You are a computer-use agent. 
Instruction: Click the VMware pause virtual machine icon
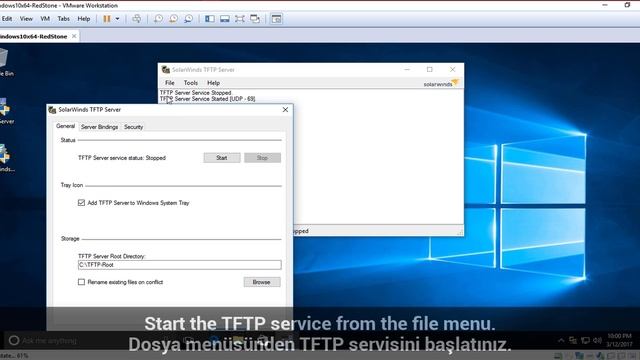click(107, 19)
